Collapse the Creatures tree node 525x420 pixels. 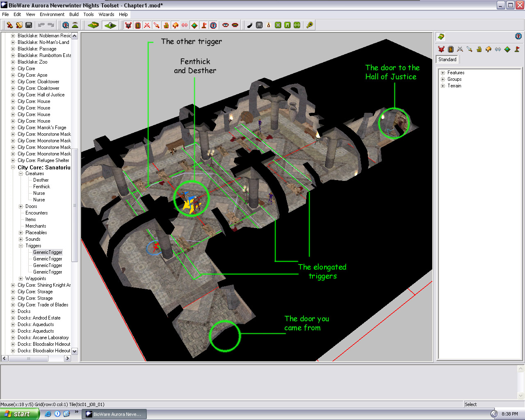(21, 173)
